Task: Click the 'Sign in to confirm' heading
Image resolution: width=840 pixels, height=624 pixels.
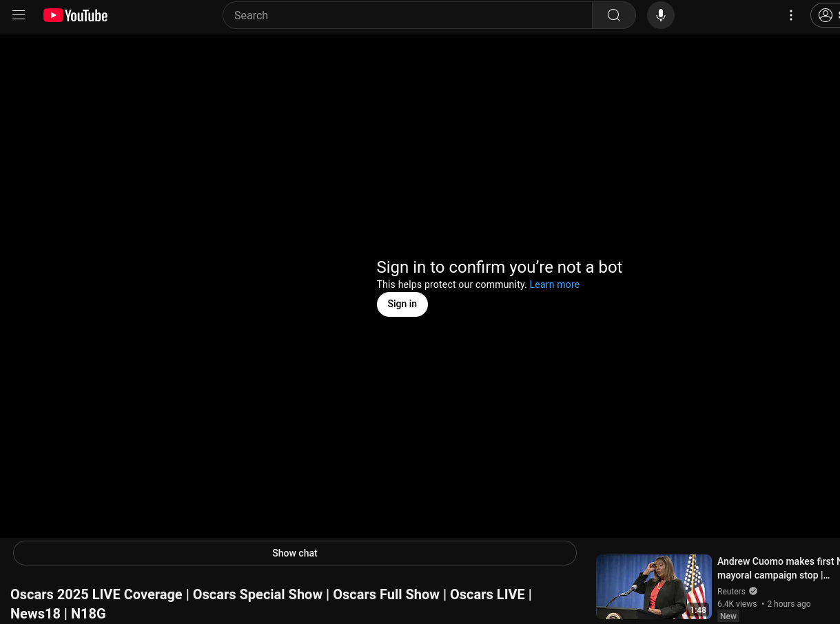Action: [500, 267]
